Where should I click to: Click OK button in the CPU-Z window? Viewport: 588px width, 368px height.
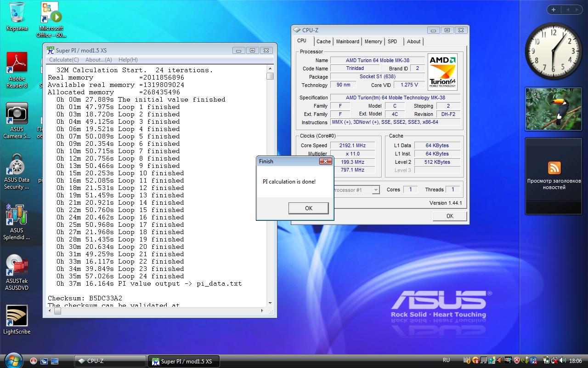click(x=450, y=216)
